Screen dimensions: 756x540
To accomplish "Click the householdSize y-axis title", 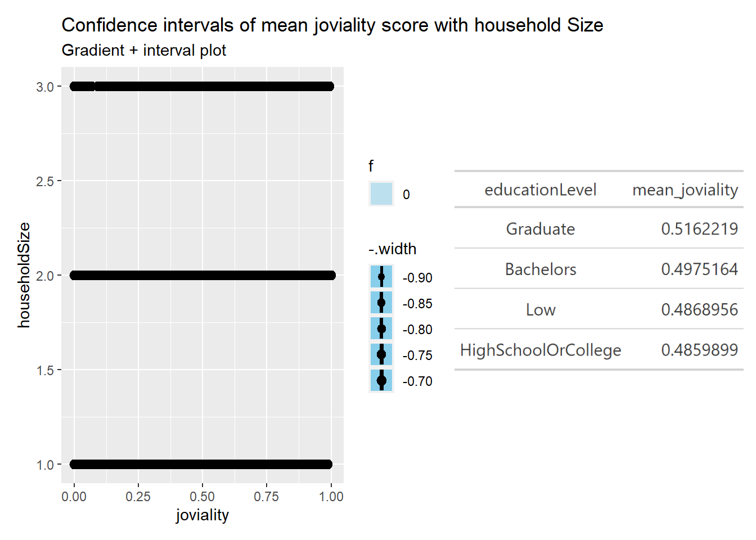I will (24, 275).
